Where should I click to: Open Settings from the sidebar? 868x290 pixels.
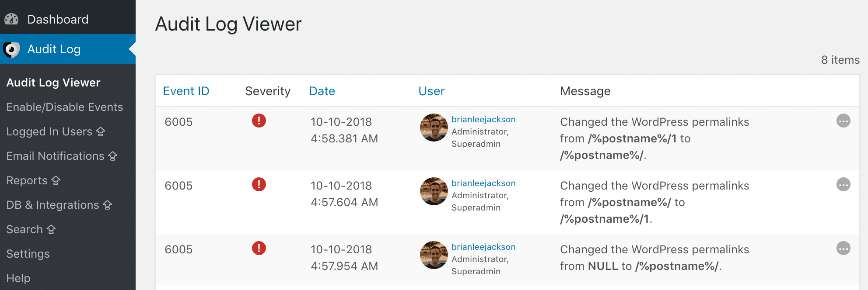tap(28, 253)
